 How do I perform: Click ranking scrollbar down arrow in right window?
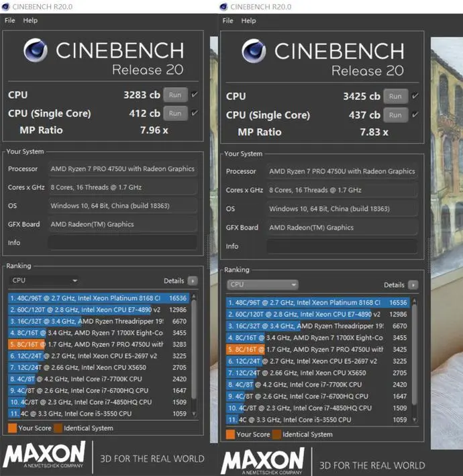pyautogui.click(x=415, y=420)
